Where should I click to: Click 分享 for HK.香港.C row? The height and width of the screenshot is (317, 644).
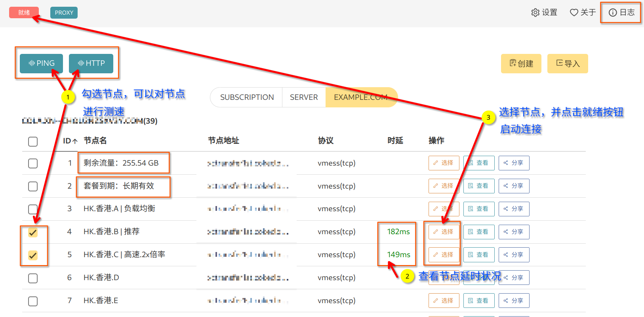[514, 255]
